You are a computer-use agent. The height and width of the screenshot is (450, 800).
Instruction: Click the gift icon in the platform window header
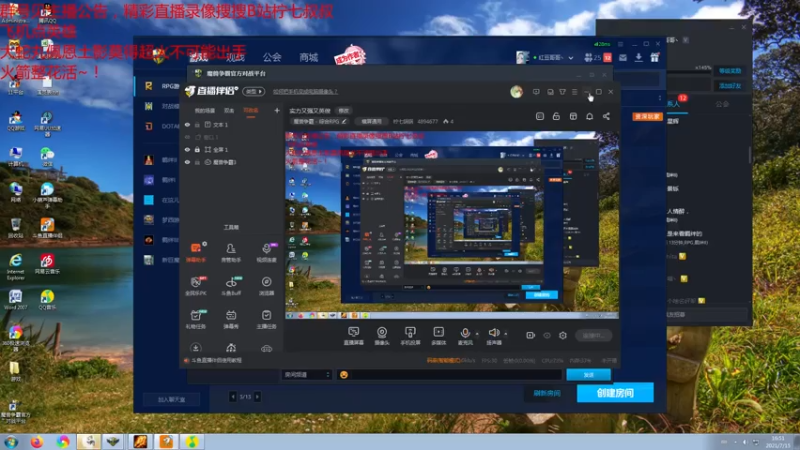coord(655,58)
